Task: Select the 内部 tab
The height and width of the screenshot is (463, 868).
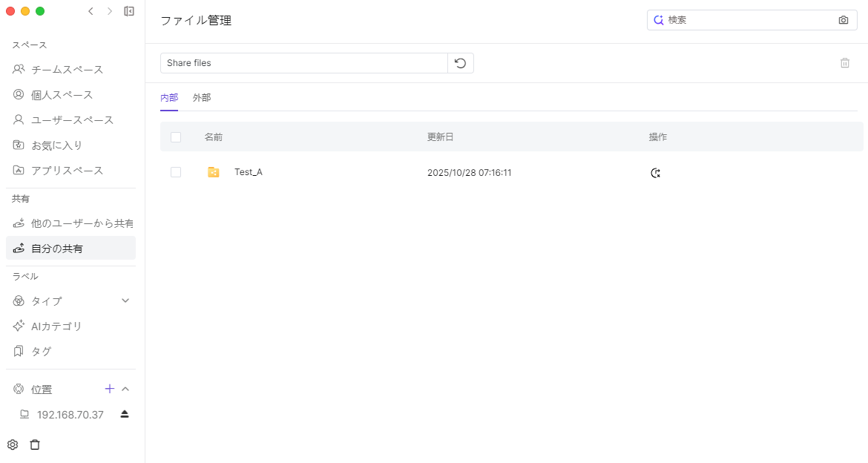Action: (169, 98)
